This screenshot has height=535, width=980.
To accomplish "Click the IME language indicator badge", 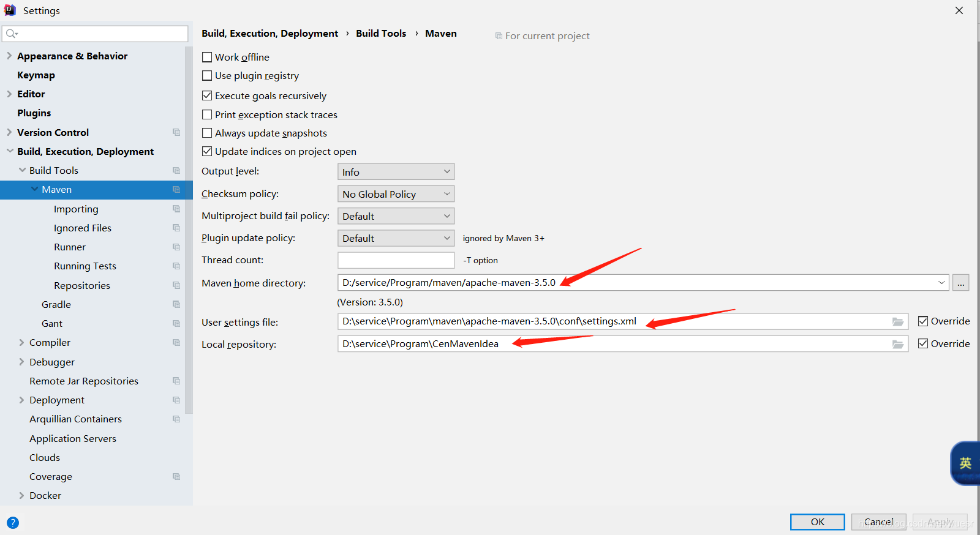I will click(x=965, y=463).
